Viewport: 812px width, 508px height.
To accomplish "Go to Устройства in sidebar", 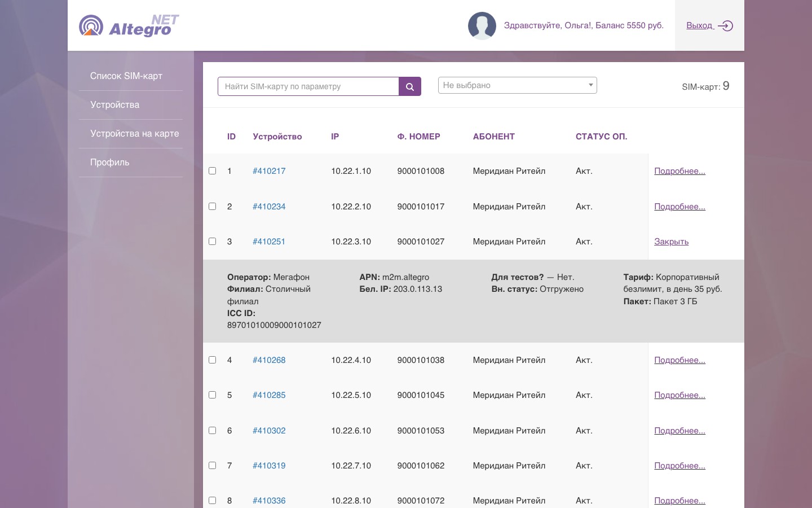I will (115, 105).
